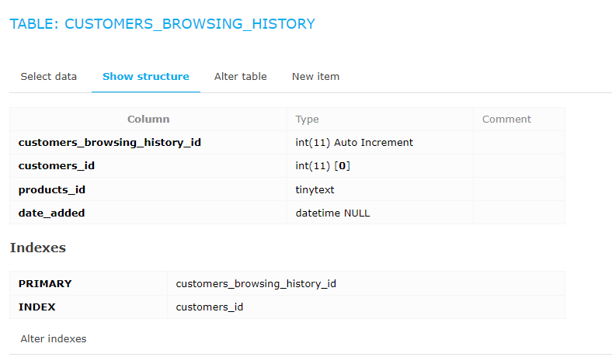Select the date_added column row
Image resolution: width=612 pixels, height=364 pixels.
[287, 213]
